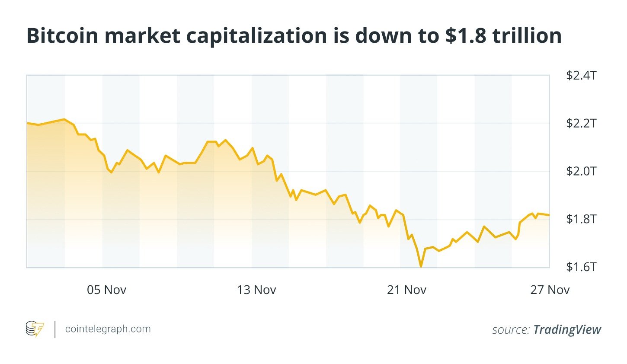Screen dimensions: 627x364
Task: Click the line's endpoint at 27 Nov
Action: (x=549, y=215)
